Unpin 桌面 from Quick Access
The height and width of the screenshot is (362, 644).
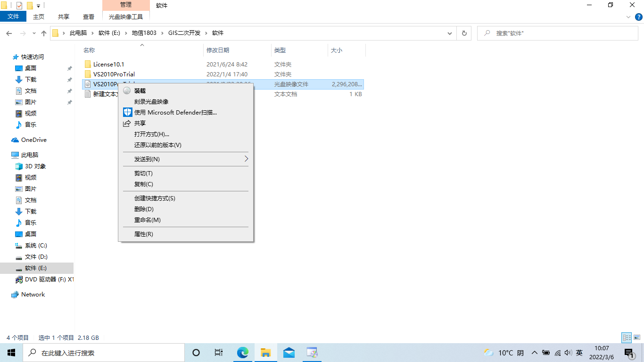pos(69,68)
